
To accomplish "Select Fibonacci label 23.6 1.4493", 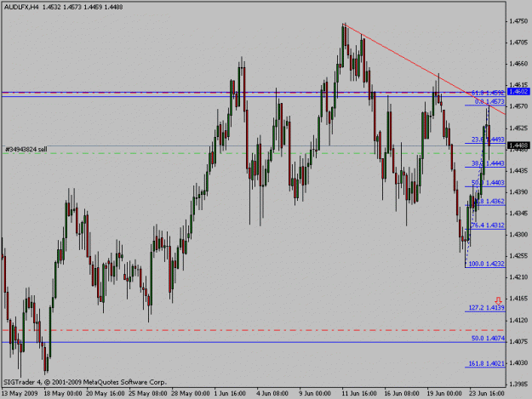I will point(488,140).
